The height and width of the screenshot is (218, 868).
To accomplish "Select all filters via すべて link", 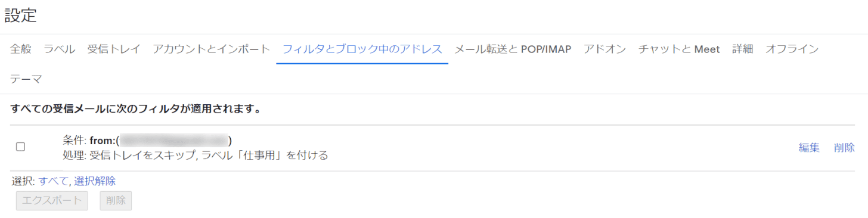I will [54, 180].
